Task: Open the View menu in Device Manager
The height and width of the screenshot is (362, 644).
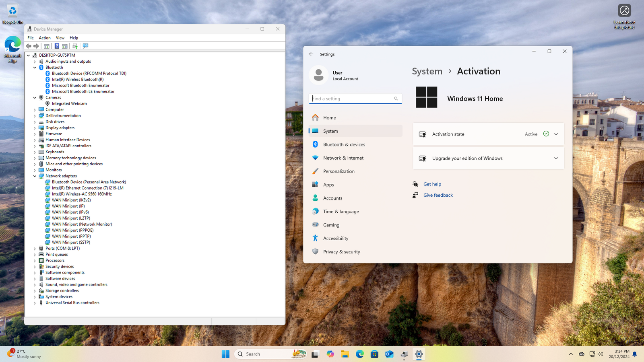Action: pyautogui.click(x=60, y=38)
